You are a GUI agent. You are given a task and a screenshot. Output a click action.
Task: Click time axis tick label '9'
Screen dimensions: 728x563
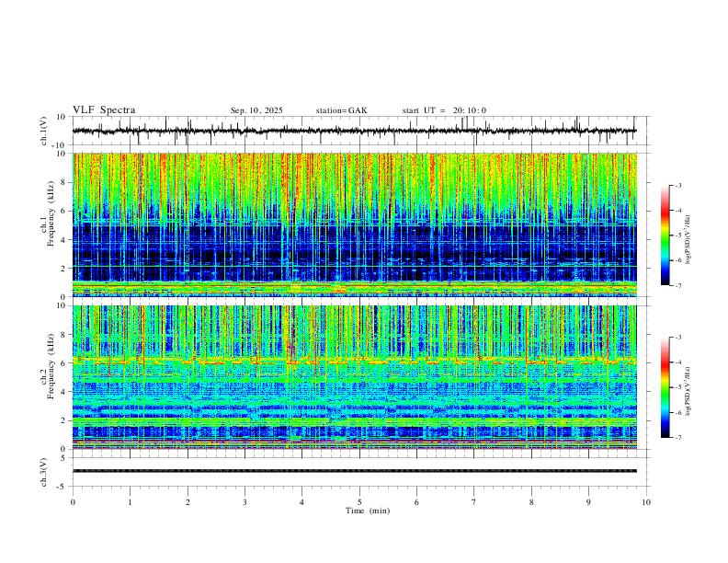pos(588,502)
